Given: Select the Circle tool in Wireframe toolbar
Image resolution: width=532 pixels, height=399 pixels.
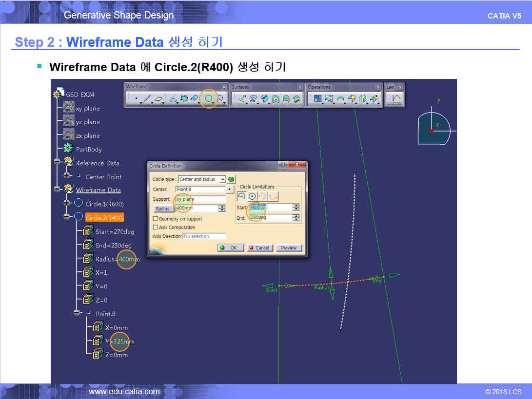Looking at the screenshot, I should pos(209,99).
